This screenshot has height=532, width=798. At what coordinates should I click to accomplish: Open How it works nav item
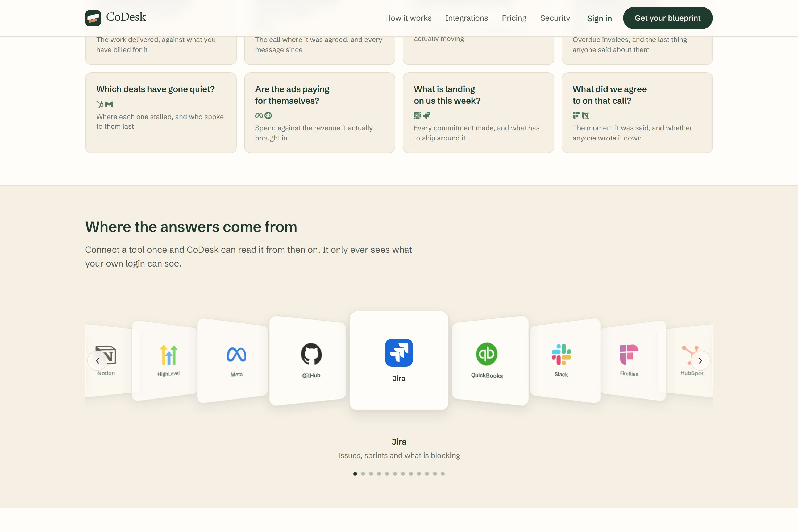[x=408, y=18]
